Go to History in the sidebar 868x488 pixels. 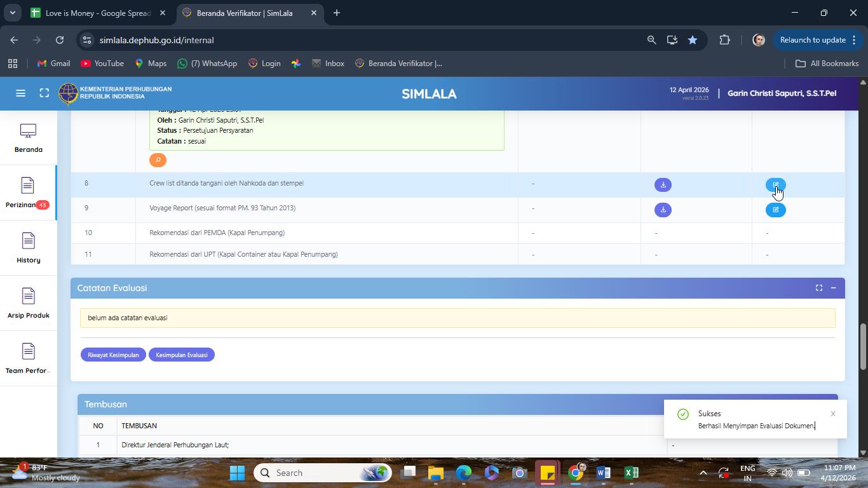click(28, 248)
